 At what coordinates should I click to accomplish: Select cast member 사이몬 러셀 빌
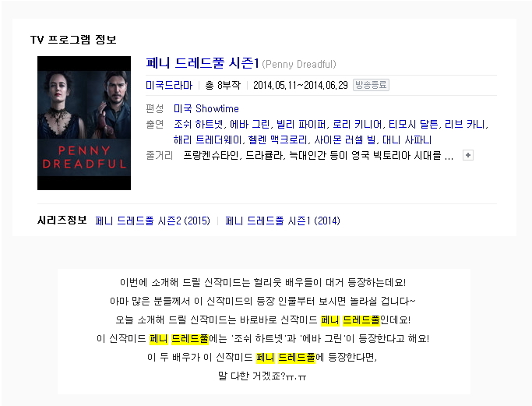tap(345, 139)
